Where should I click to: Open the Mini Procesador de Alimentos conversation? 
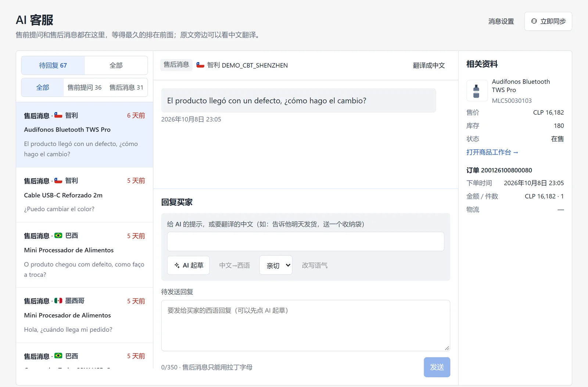coord(85,315)
